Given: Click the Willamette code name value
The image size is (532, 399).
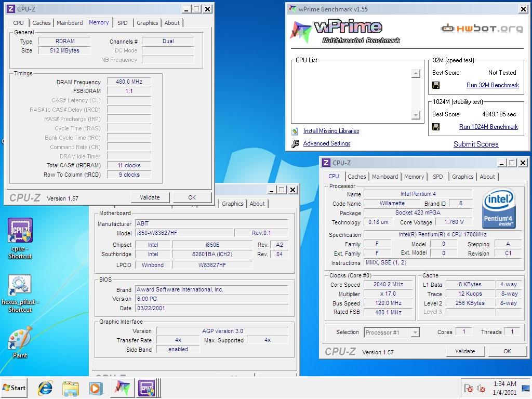Looking at the screenshot, I should (392, 203).
